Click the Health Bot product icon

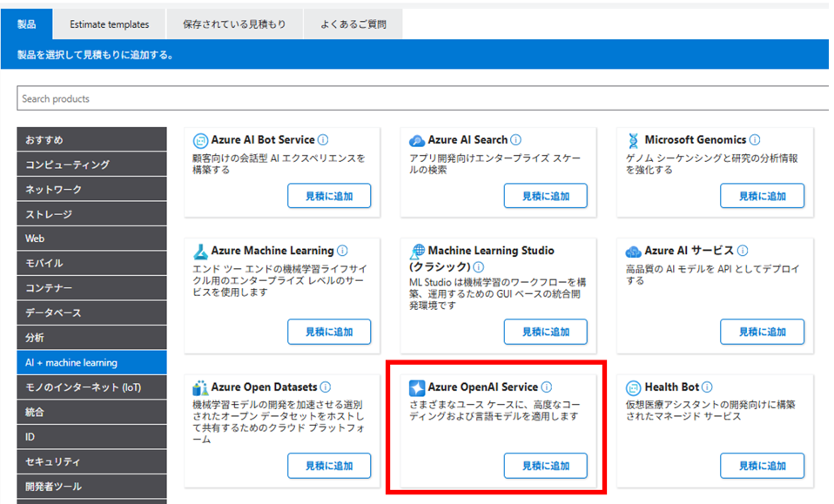(633, 387)
